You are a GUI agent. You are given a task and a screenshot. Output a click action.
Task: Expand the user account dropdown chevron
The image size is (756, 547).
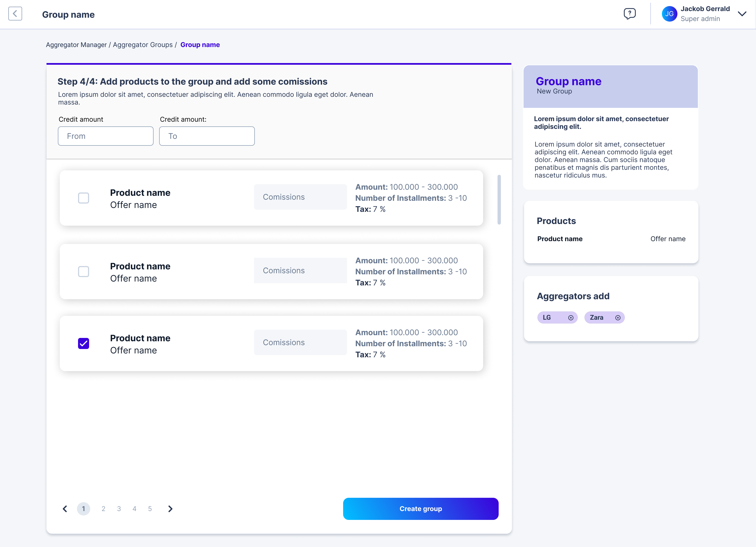(742, 14)
